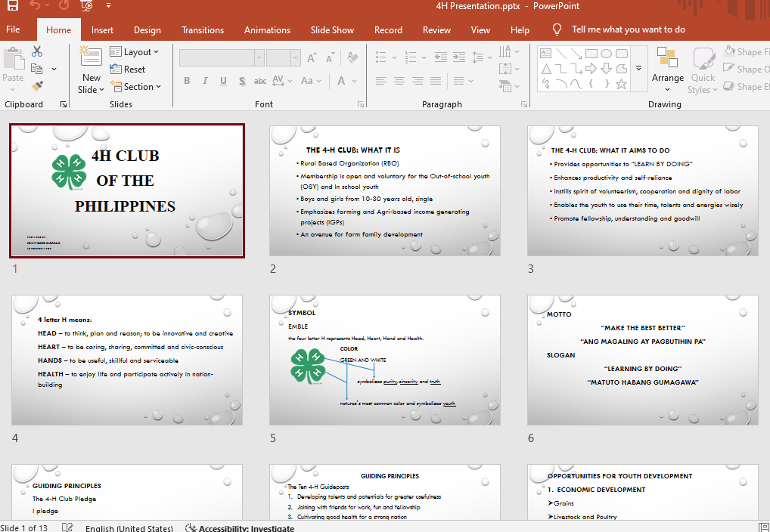
Task: Switch to the Slide Show tab
Action: [x=332, y=30]
